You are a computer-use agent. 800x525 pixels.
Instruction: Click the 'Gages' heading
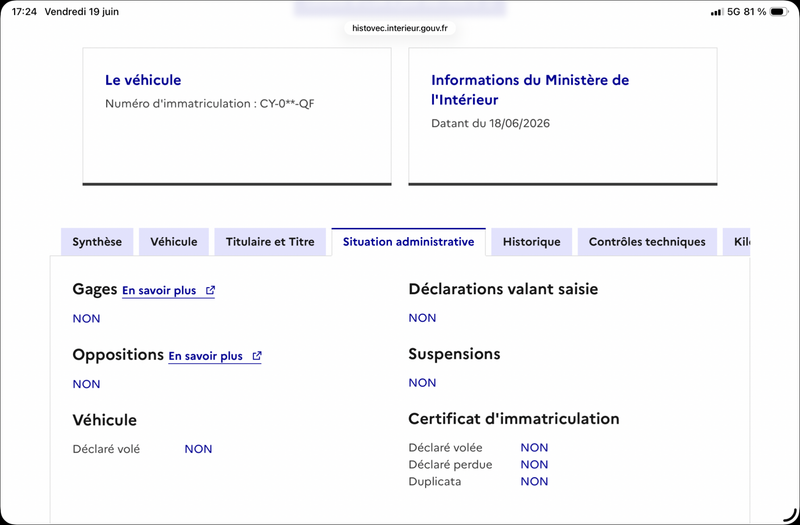click(95, 289)
